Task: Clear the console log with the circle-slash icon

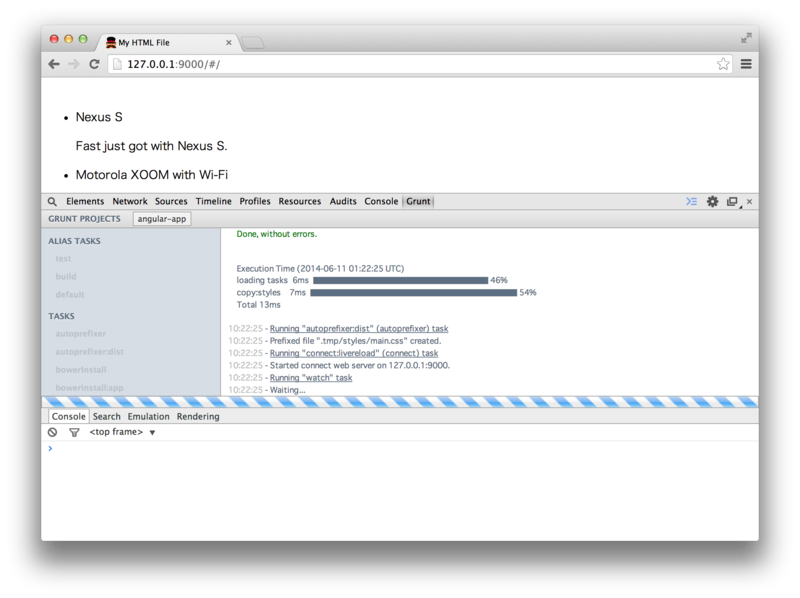Action: pyautogui.click(x=53, y=432)
